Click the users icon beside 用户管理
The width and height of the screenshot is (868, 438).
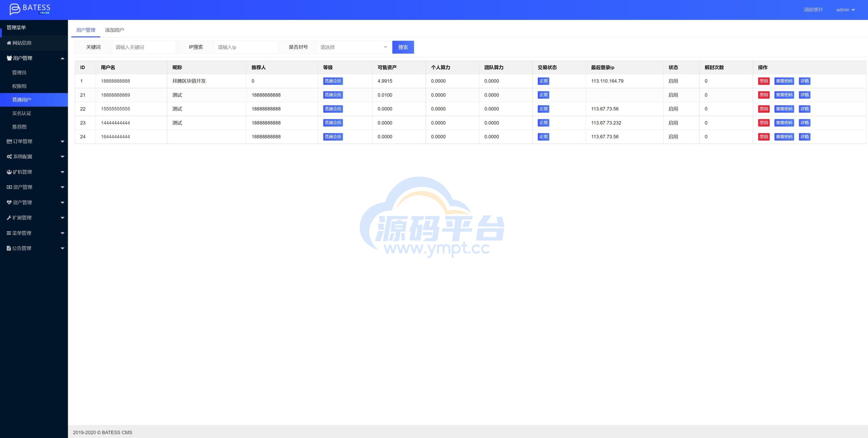click(x=9, y=58)
